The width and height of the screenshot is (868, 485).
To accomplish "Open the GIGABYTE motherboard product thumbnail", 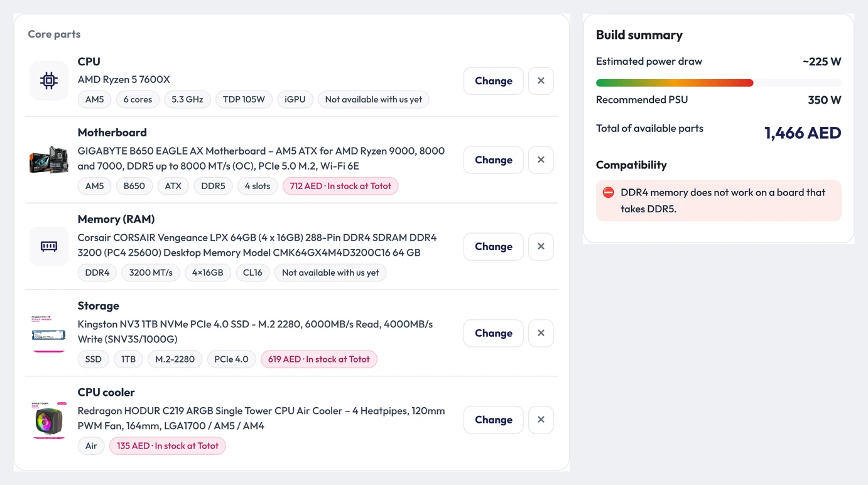I will [x=49, y=160].
